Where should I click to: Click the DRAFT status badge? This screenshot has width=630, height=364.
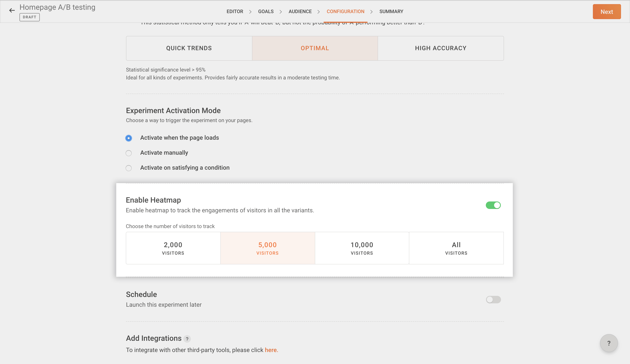click(29, 17)
